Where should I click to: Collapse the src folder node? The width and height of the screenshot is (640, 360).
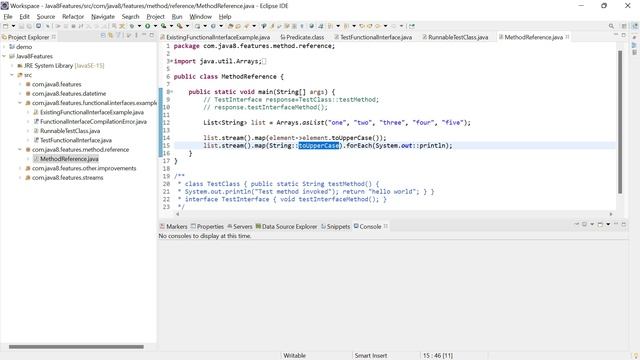point(12,75)
